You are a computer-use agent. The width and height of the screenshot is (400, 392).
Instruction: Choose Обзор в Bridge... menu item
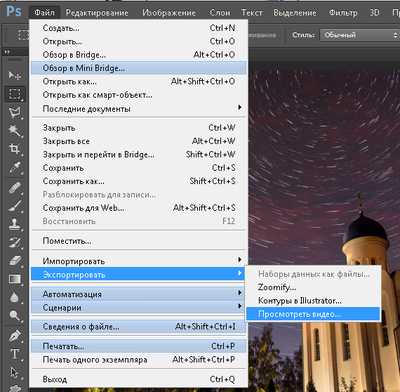coord(139,55)
